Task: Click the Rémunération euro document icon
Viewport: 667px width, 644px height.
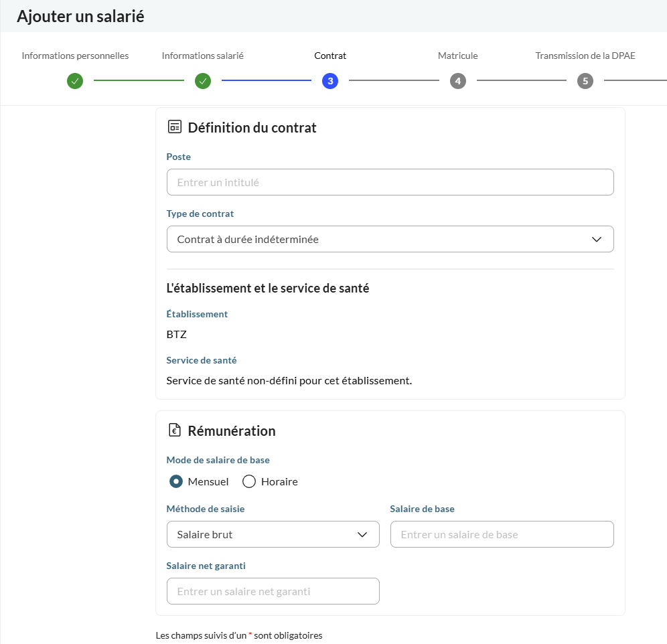Action: (174, 430)
